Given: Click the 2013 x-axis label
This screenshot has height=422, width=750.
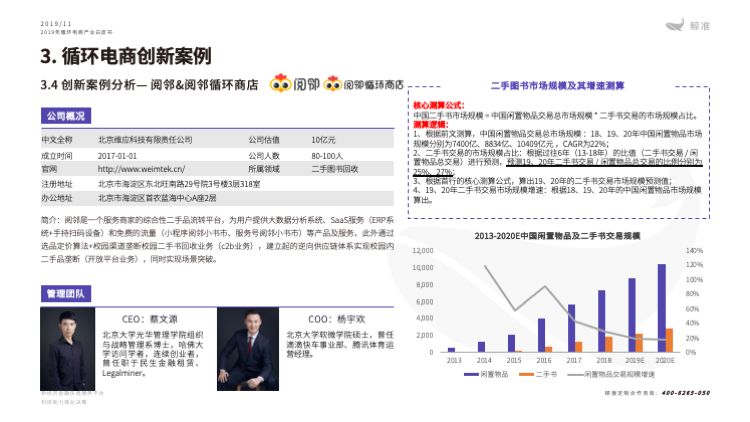Looking at the screenshot, I should click(x=453, y=360).
